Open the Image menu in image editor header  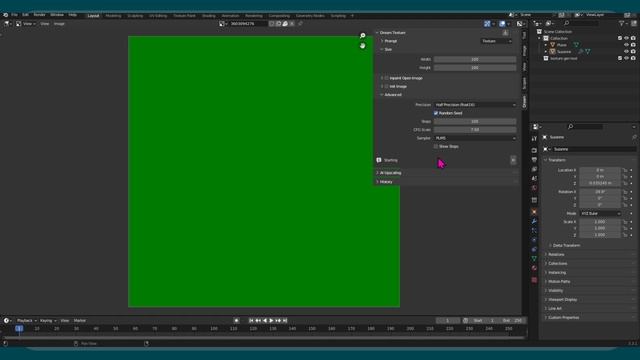(x=59, y=24)
